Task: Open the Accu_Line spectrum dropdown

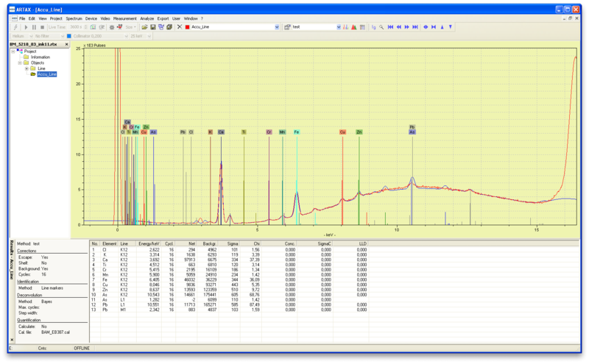Action: tap(277, 27)
